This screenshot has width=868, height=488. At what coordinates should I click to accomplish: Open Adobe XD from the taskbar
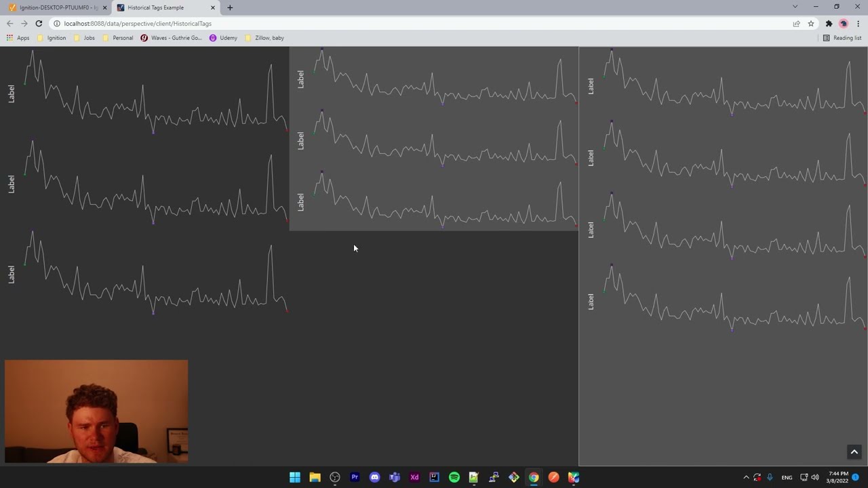[414, 477]
